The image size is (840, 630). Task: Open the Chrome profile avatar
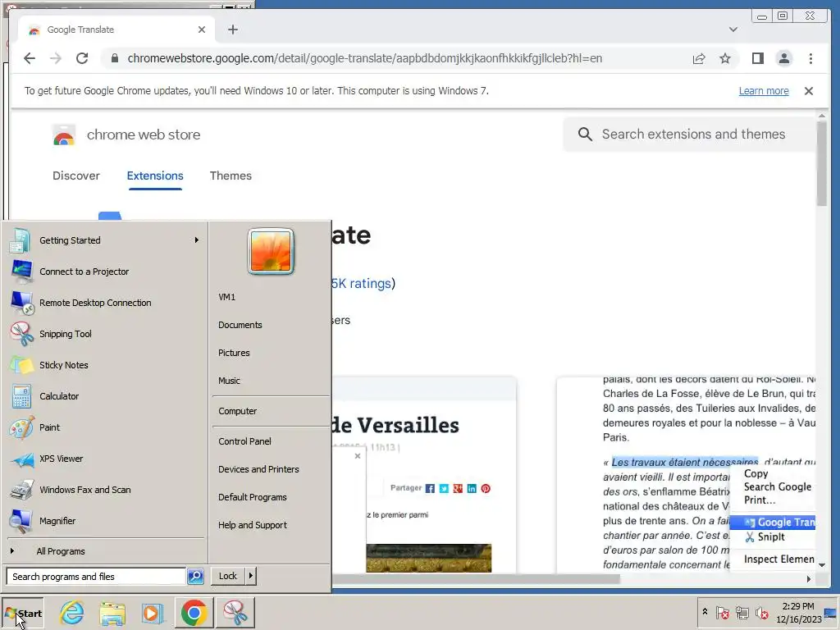783,58
